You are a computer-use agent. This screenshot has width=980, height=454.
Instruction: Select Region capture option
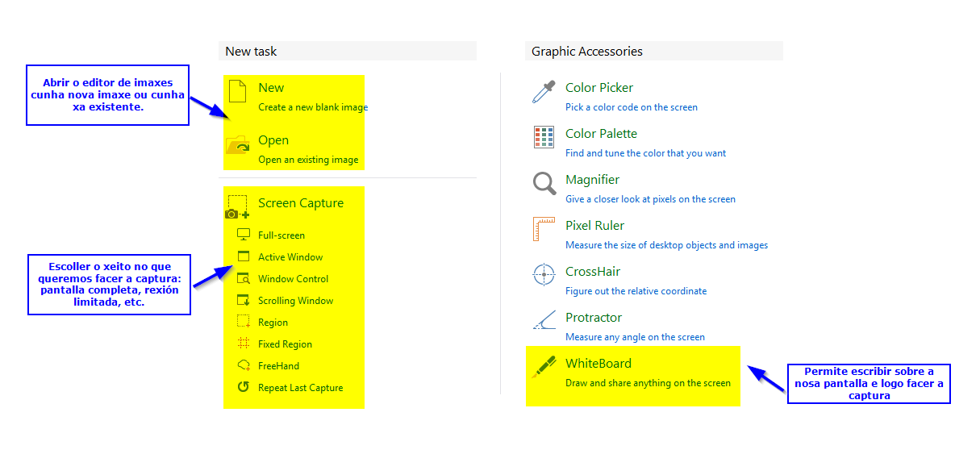click(x=273, y=323)
